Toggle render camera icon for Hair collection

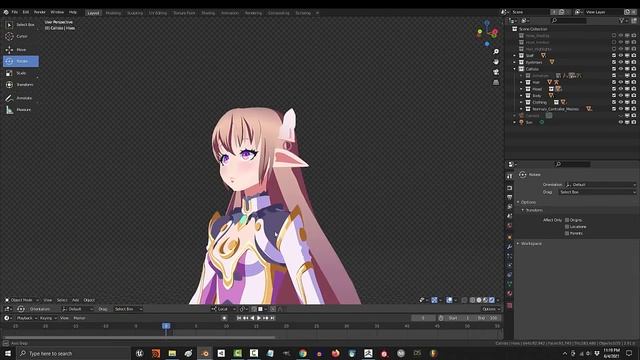633,82
